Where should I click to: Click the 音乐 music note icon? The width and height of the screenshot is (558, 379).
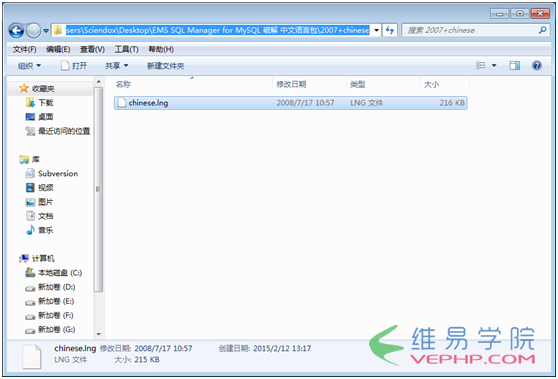[30, 230]
